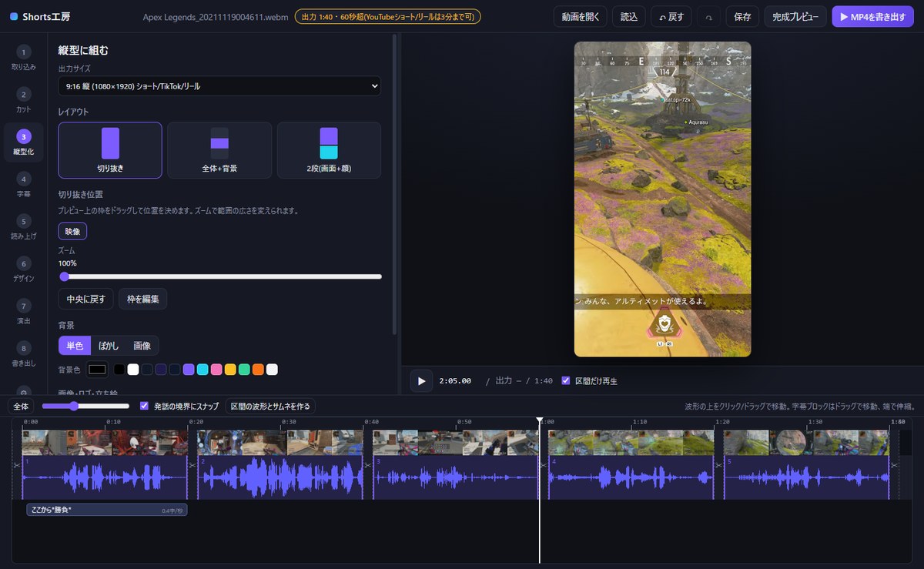
Task: Toggle 区間だけ再生 checkbox
Action: click(566, 380)
